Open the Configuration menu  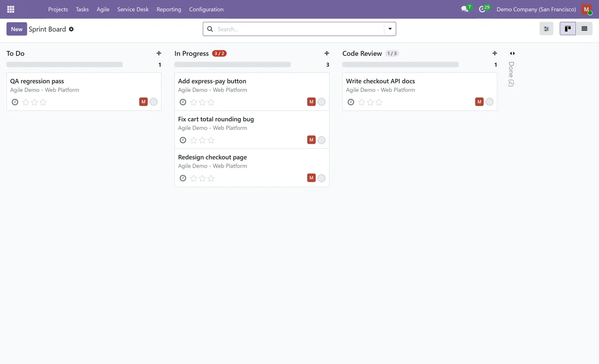(206, 9)
